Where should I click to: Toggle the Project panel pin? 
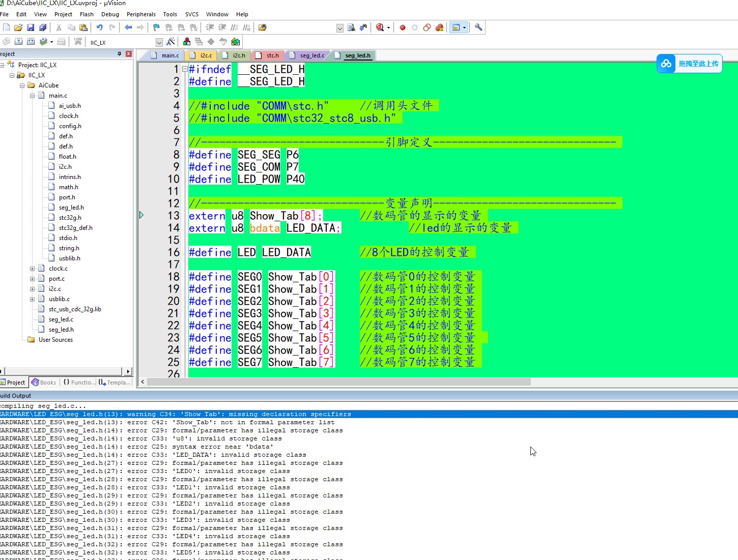(x=120, y=54)
